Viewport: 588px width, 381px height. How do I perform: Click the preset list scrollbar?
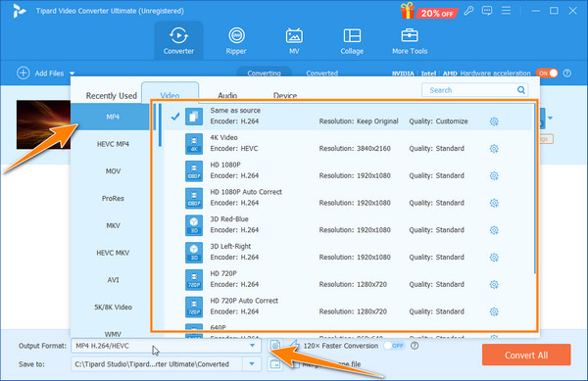pos(535,189)
